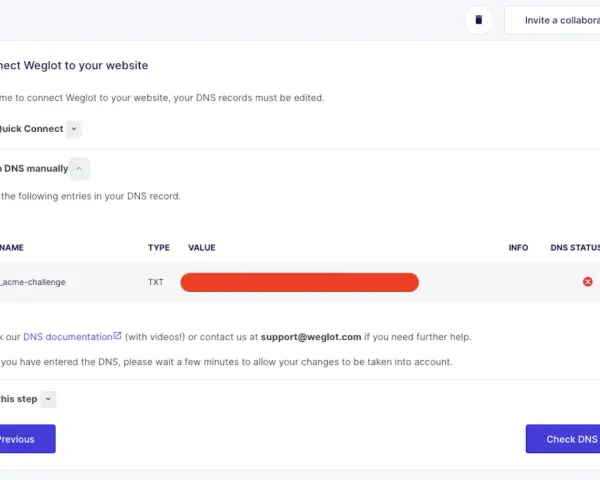Click the support@weglot.com email text
This screenshot has height=480, width=600.
[x=311, y=337]
